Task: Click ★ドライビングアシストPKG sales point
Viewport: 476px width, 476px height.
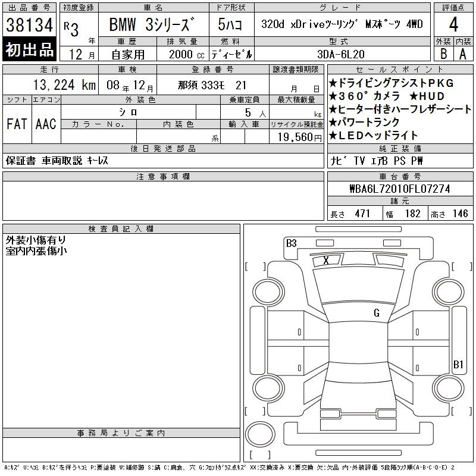Action: click(x=392, y=83)
